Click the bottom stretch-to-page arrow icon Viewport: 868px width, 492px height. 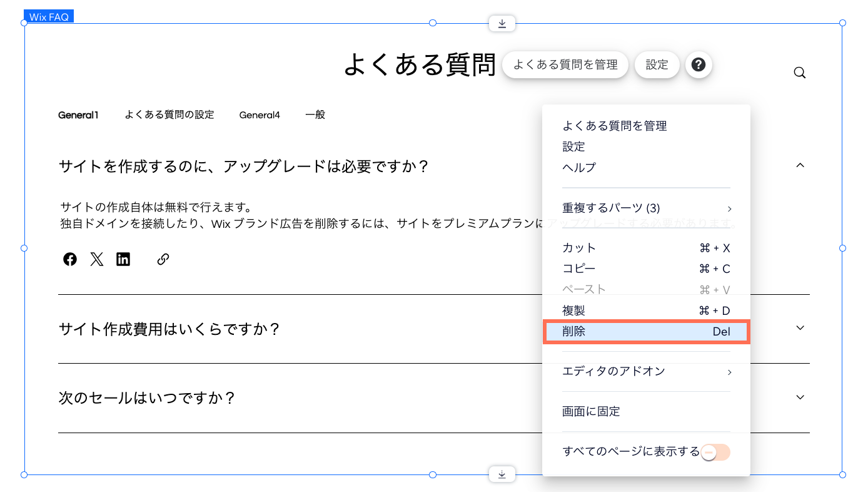pos(502,474)
